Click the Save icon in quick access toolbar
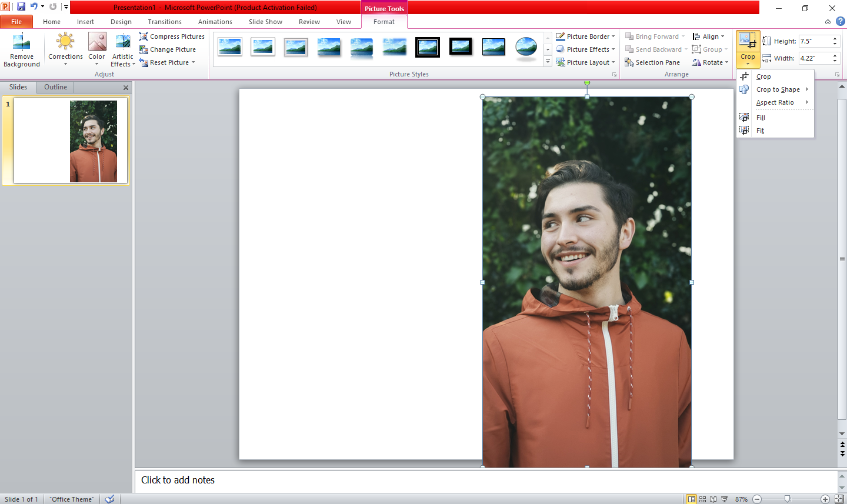The height and width of the screenshot is (504, 847). (x=21, y=7)
